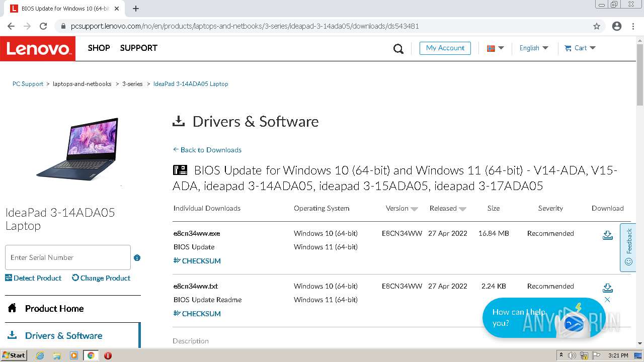Click the 16.84 MB size value
Image resolution: width=644 pixels, height=362 pixels.
(494, 233)
